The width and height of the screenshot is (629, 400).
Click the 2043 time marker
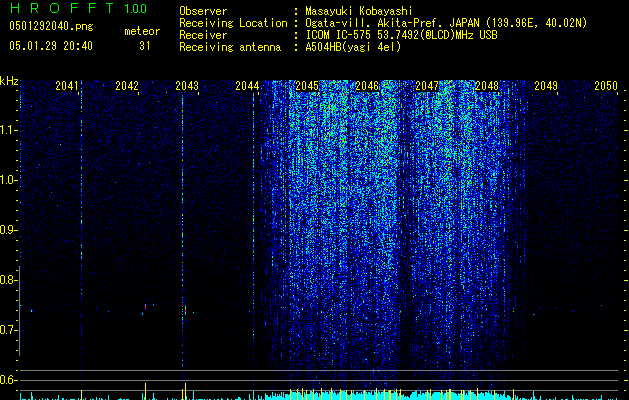point(187,86)
